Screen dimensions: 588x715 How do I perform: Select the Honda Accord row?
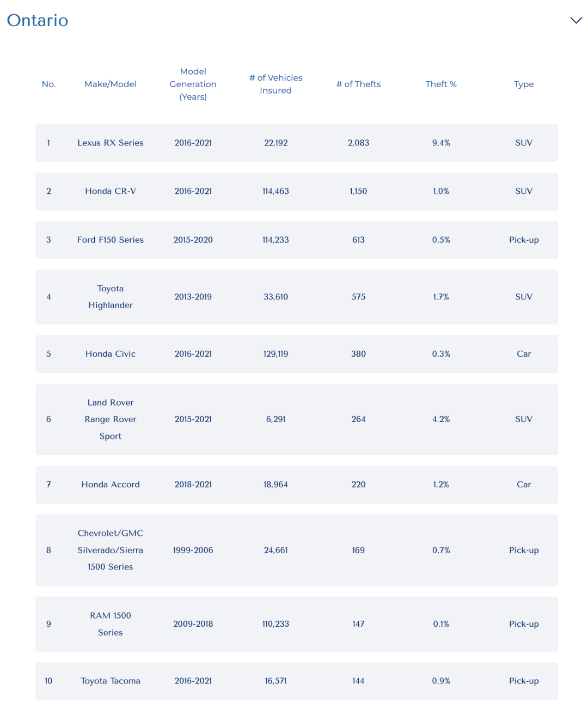tap(297, 485)
